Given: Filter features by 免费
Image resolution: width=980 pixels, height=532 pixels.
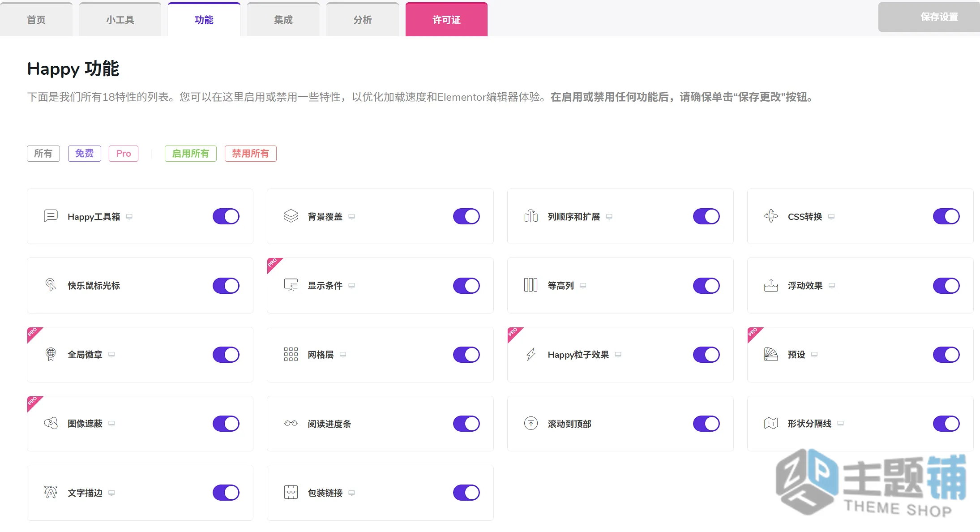Looking at the screenshot, I should pos(85,153).
